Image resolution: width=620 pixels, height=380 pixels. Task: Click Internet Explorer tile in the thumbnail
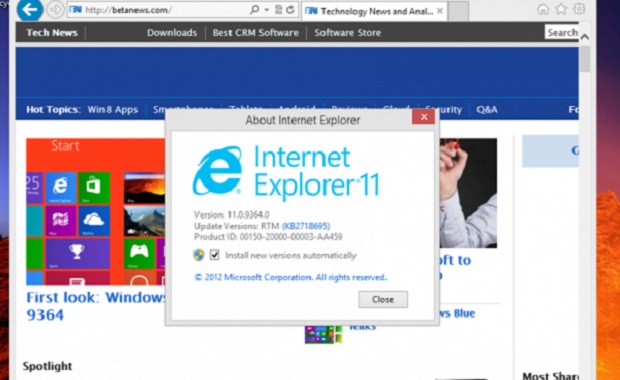click(60, 187)
